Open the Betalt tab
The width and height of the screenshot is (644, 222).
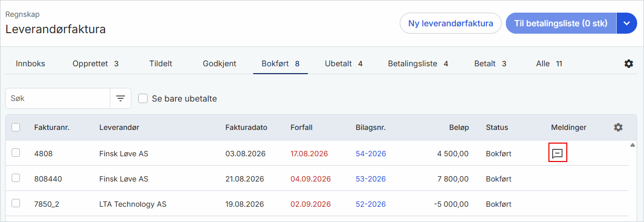point(490,64)
